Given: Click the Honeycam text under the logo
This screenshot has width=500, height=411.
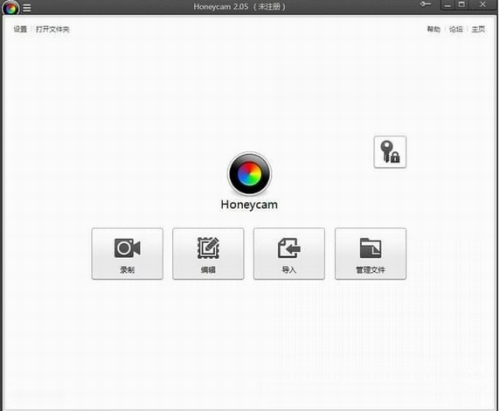Looking at the screenshot, I should (x=249, y=205).
